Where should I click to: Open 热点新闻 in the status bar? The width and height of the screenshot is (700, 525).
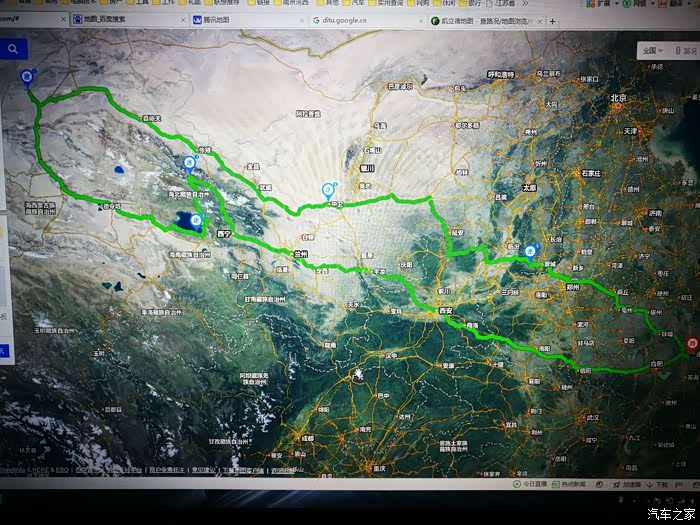tap(569, 484)
